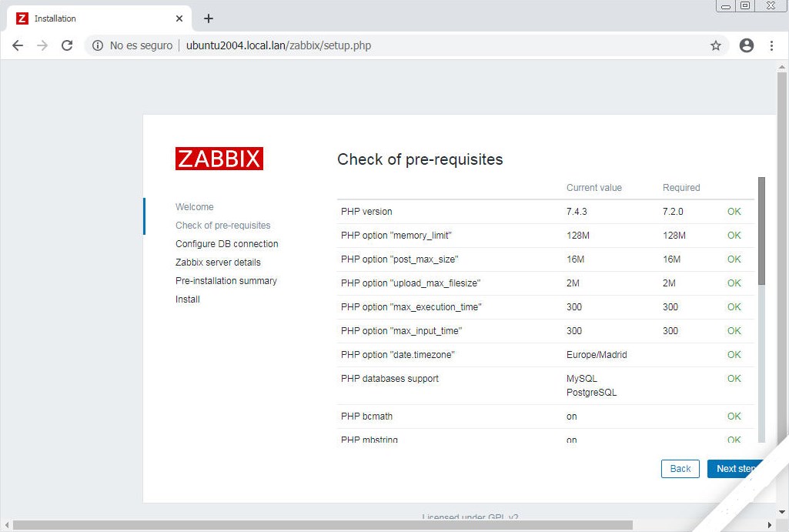
Task: Click the required value 7.2.0
Action: pos(673,212)
